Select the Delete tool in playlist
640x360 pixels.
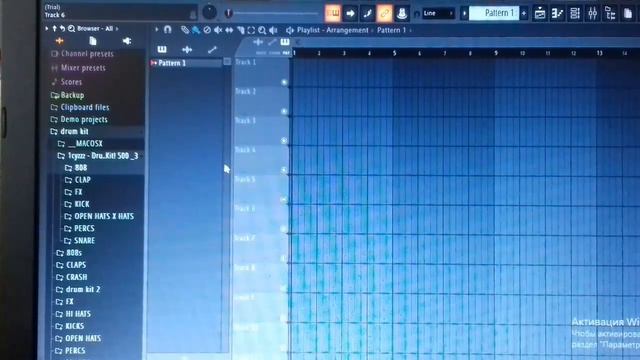click(207, 30)
